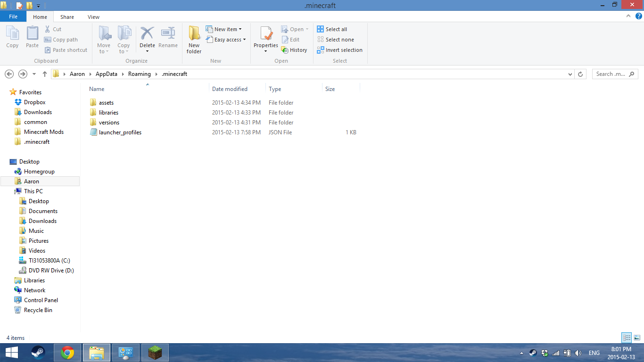
Task: Open Minecraft Mods in Favorites
Action: 43,132
